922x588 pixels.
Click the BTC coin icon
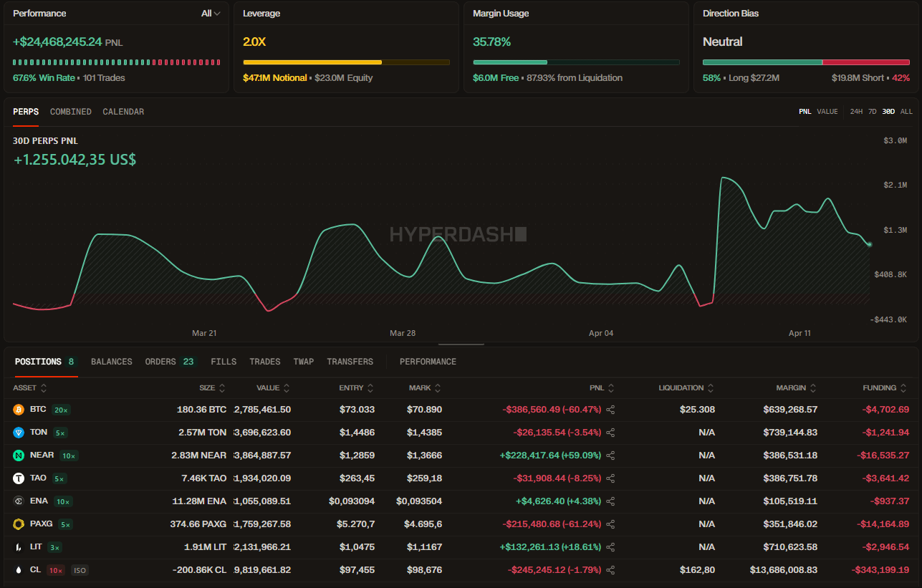pyautogui.click(x=19, y=410)
